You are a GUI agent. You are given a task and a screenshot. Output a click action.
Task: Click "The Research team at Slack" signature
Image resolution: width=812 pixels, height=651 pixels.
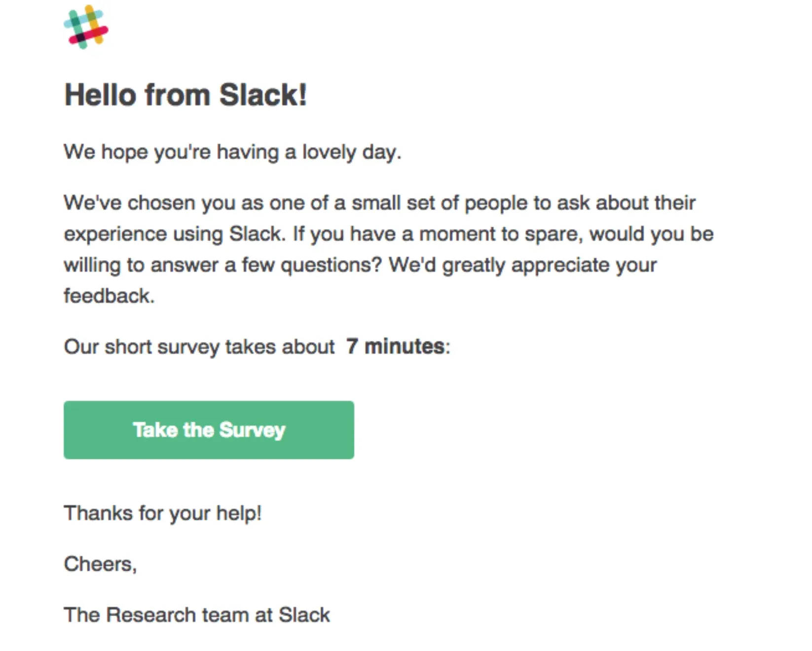pos(197,615)
